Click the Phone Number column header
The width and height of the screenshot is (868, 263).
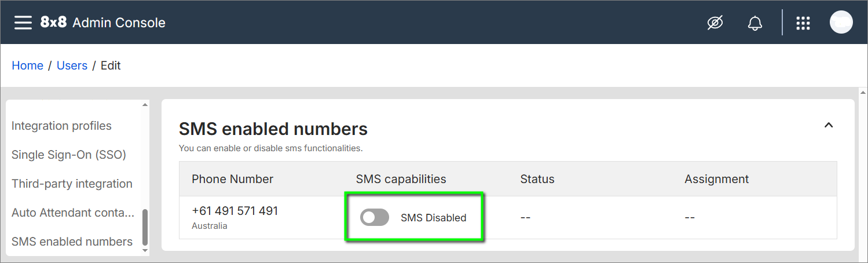[x=232, y=179]
